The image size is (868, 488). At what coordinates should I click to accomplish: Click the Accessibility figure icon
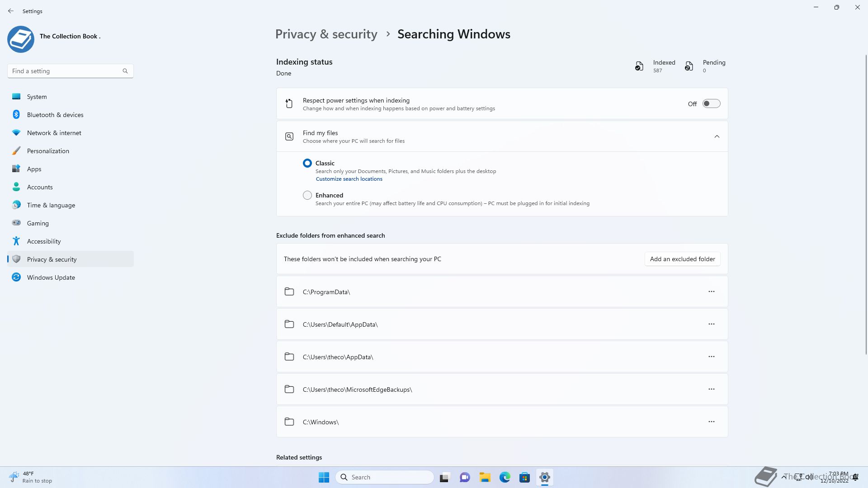[x=16, y=241]
